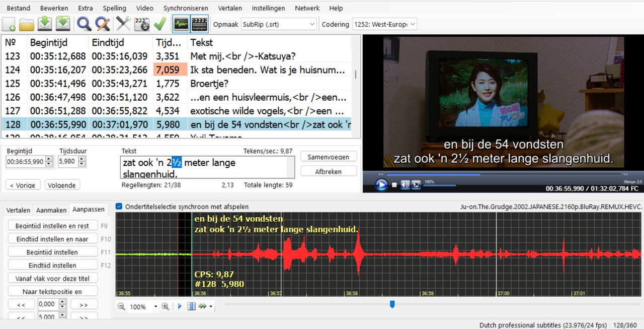Switch to the Aanmaken tab

pos(51,210)
